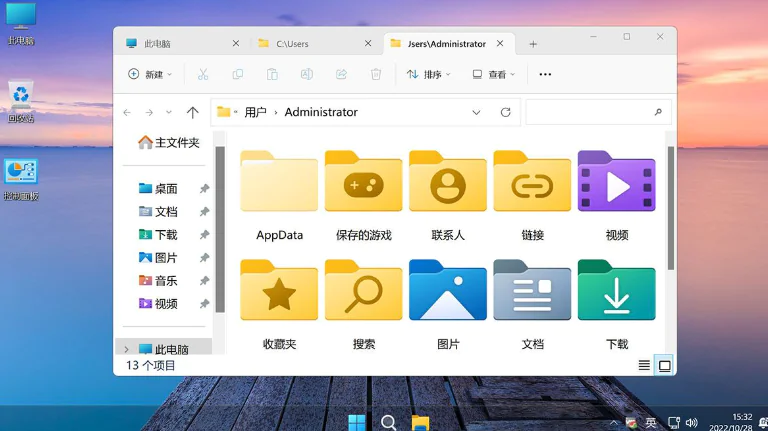768x431 pixels.
Task: Select the 联系人 folder
Action: (448, 196)
